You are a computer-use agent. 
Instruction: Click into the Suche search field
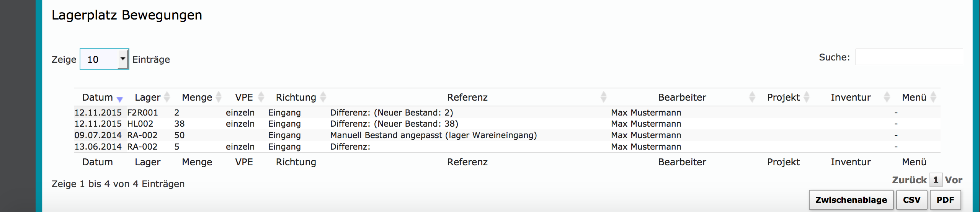tap(909, 57)
